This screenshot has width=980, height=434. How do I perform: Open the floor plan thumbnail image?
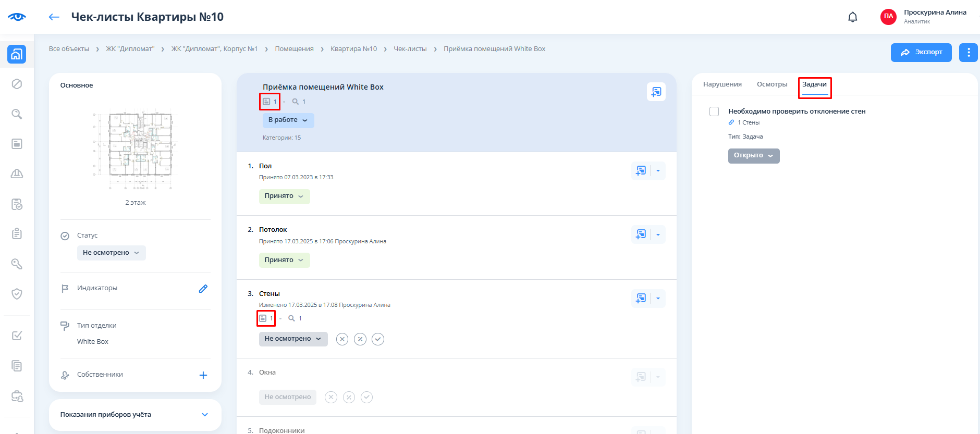click(135, 151)
